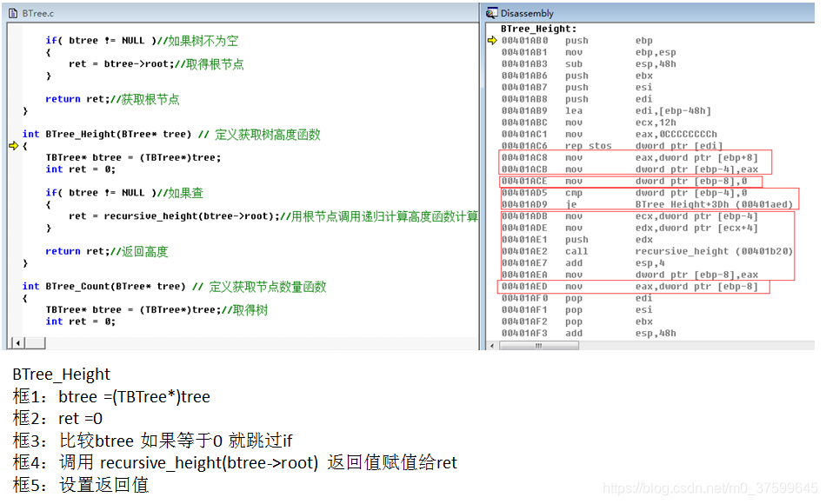Screen dimensions: 826x504
Task: Click the yellow current-line arrow in BTree.c gutter
Action: pos(14,146)
